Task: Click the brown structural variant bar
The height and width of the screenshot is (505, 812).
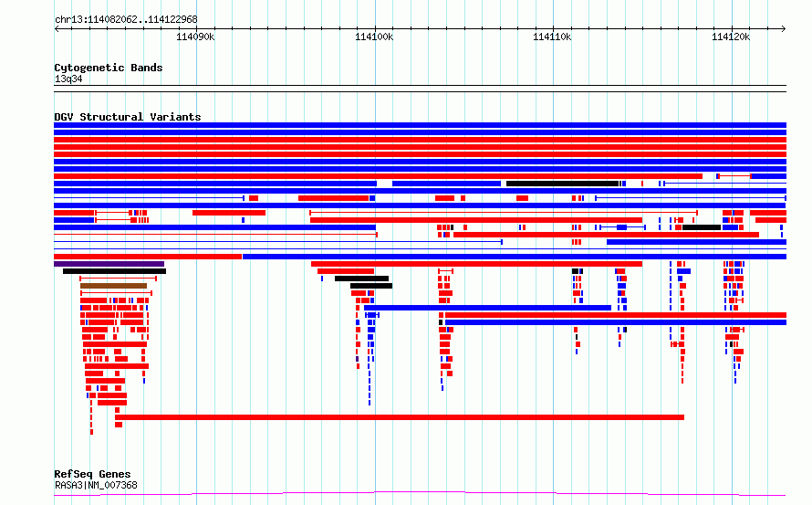Action: (x=113, y=286)
